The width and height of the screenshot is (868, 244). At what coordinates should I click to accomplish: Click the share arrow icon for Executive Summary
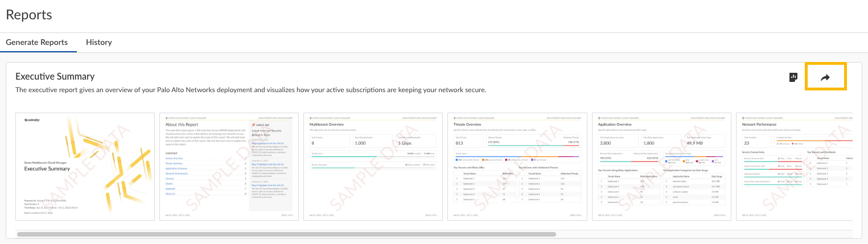825,78
